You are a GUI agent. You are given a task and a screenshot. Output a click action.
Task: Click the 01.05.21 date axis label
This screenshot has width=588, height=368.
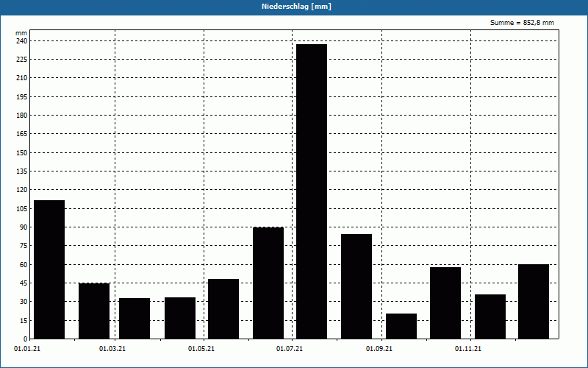201,349
